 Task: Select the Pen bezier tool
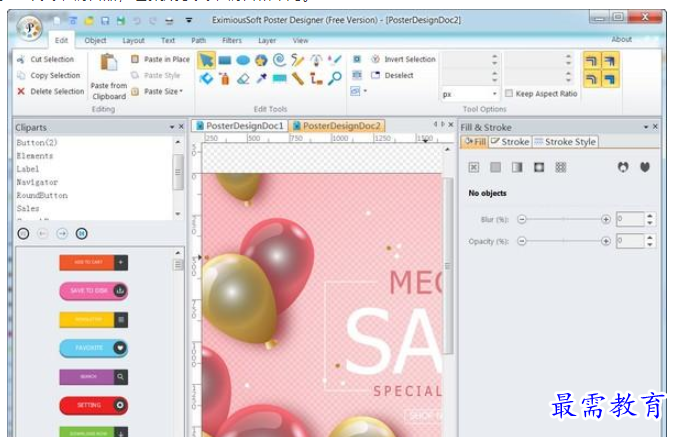316,60
